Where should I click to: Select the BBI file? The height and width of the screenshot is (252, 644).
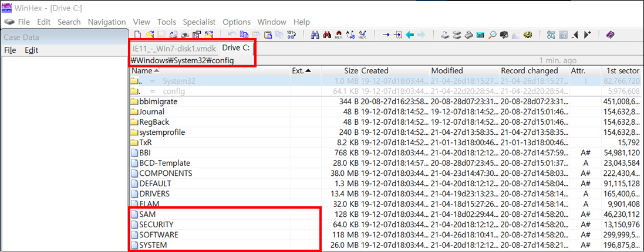(x=386, y=152)
